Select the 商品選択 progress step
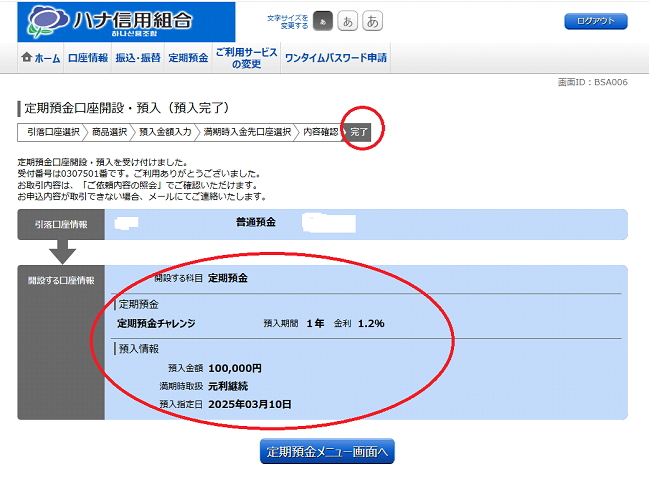Image resolution: width=649 pixels, height=477 pixels. (x=109, y=131)
